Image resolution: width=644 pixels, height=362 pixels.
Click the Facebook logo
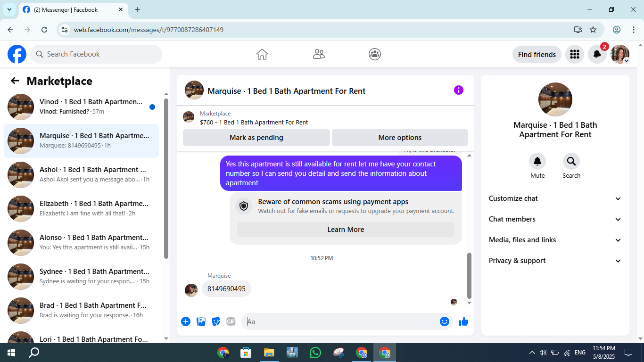coord(17,54)
